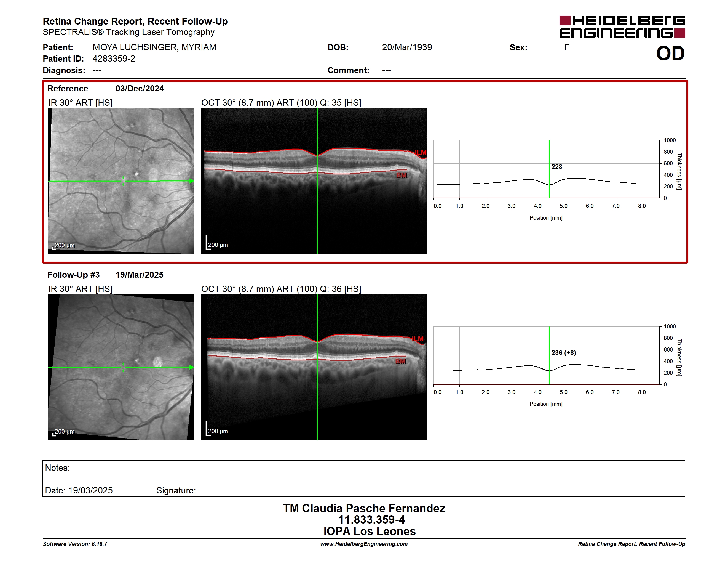This screenshot has width=728, height=563.
Task: Open the follow-up OCT B-scan image
Action: 314,367
